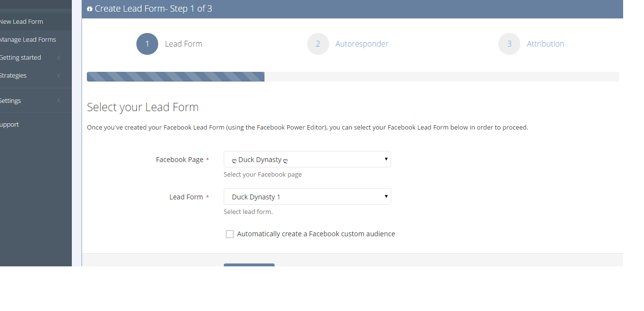Image resolution: width=644 pixels, height=311 pixels.
Task: Select step 3 circle icon
Action: (509, 44)
